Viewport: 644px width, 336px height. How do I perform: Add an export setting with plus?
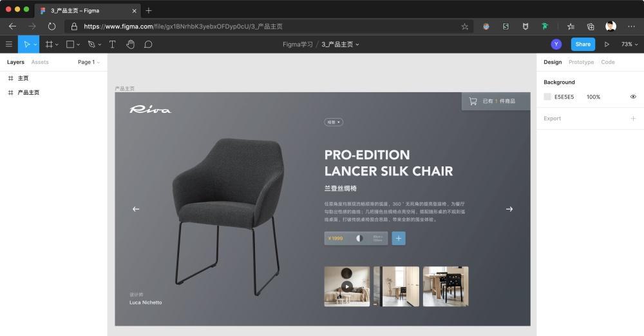[633, 119]
